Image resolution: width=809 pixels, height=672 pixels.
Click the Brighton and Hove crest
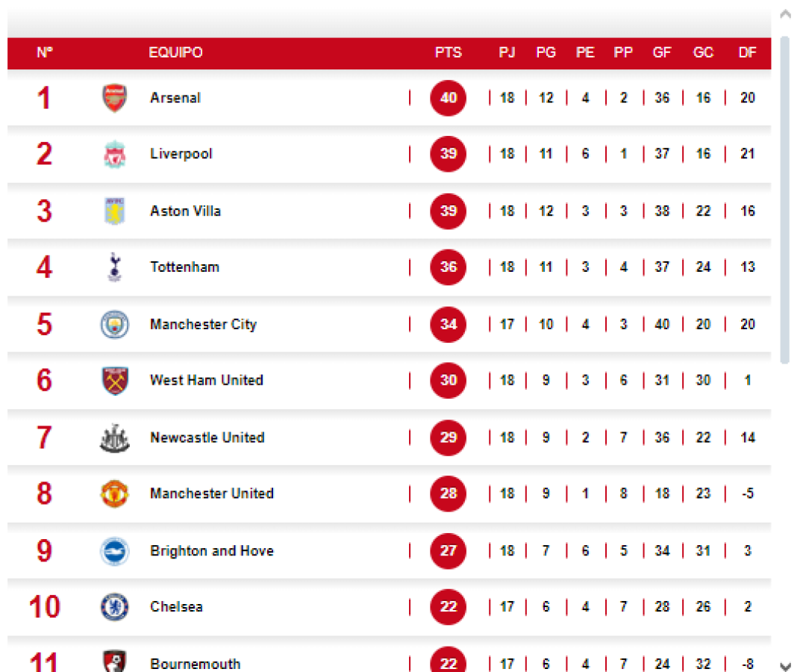tap(113, 550)
